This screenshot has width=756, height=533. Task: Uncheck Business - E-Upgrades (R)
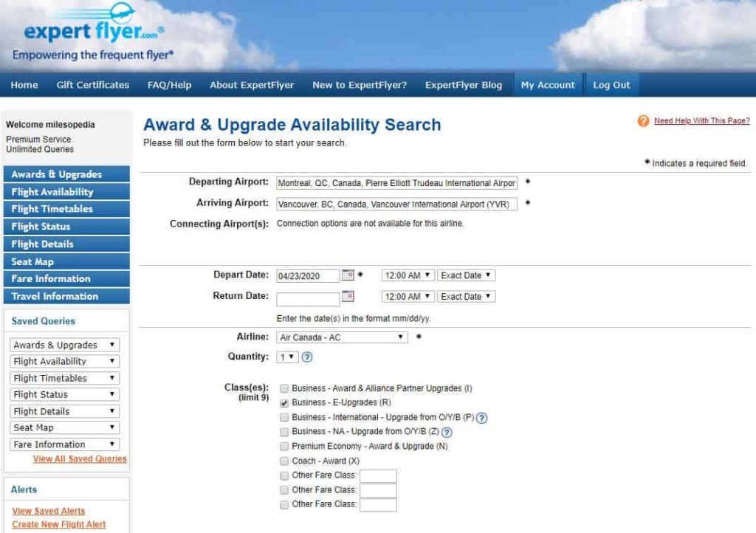pyautogui.click(x=284, y=403)
